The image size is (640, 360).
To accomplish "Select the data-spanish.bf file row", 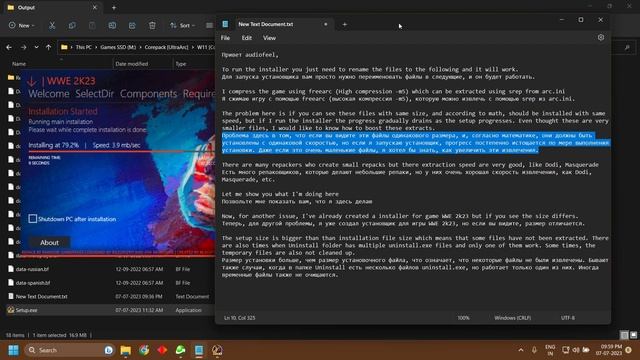I will (109, 283).
